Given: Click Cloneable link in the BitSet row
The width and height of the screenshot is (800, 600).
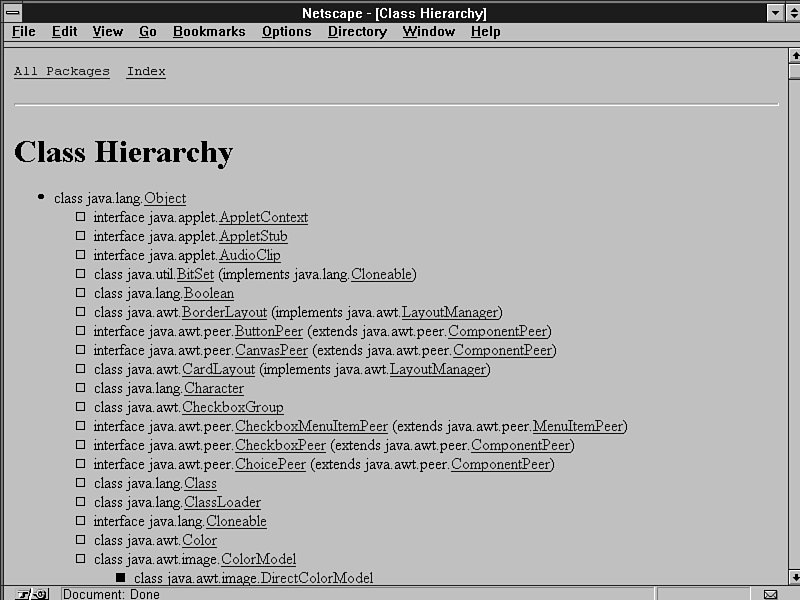Looking at the screenshot, I should pyautogui.click(x=382, y=274).
